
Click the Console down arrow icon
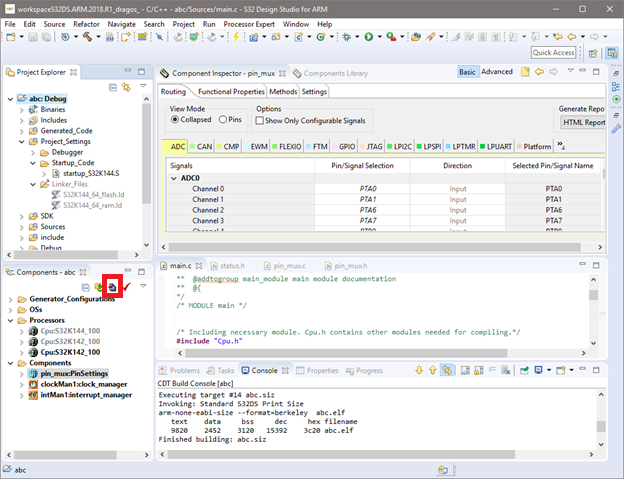[419, 371]
